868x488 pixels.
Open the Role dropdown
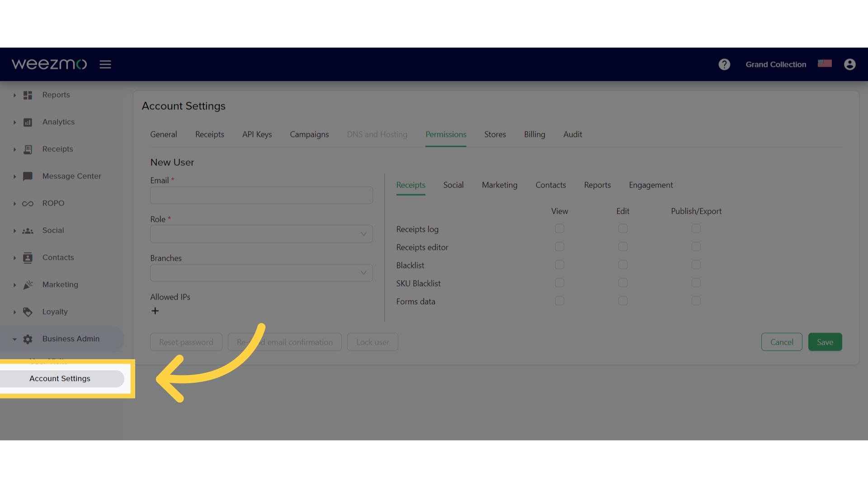click(x=261, y=234)
